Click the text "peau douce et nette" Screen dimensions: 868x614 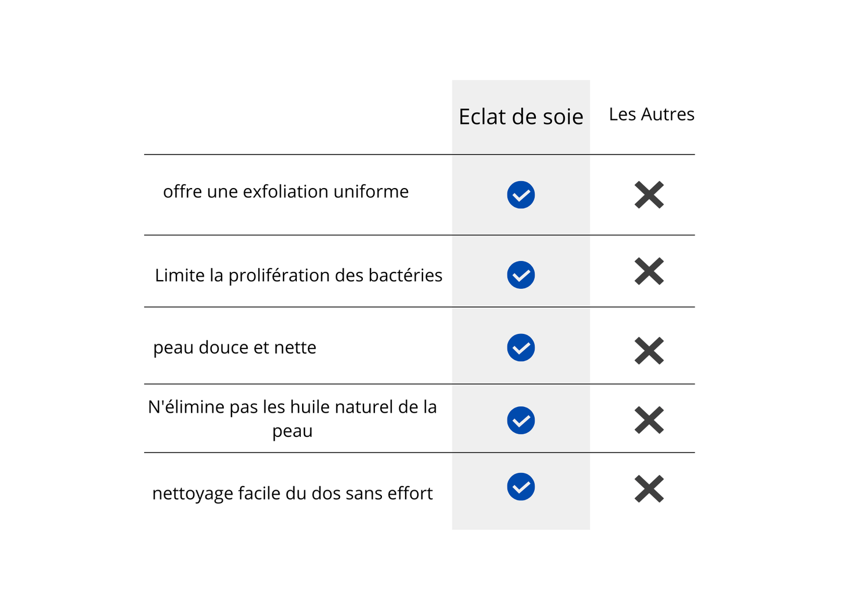click(x=235, y=348)
